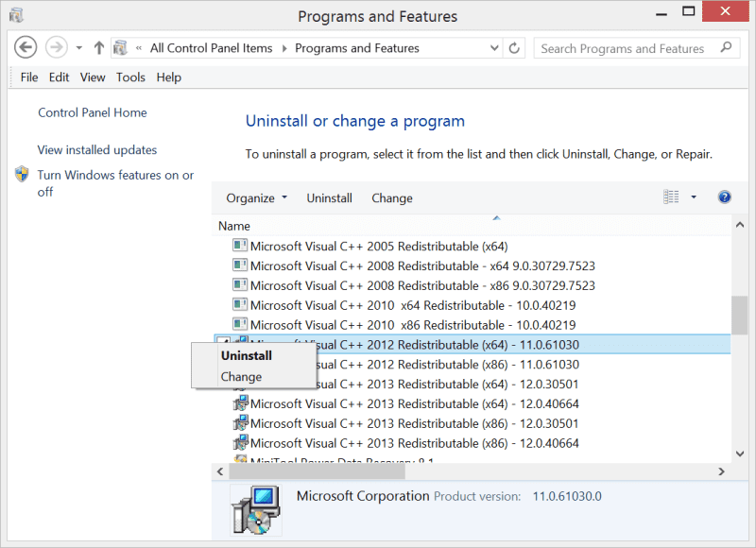The image size is (756, 548).
Task: Select Visual C++ 2012 Redistributable (x86) 11.0.61030
Action: [x=448, y=365]
